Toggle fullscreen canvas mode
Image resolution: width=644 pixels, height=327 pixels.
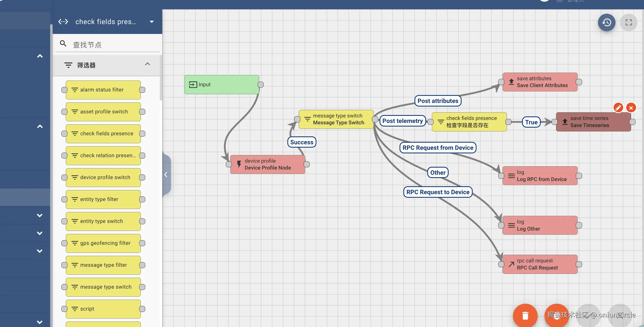tap(629, 22)
